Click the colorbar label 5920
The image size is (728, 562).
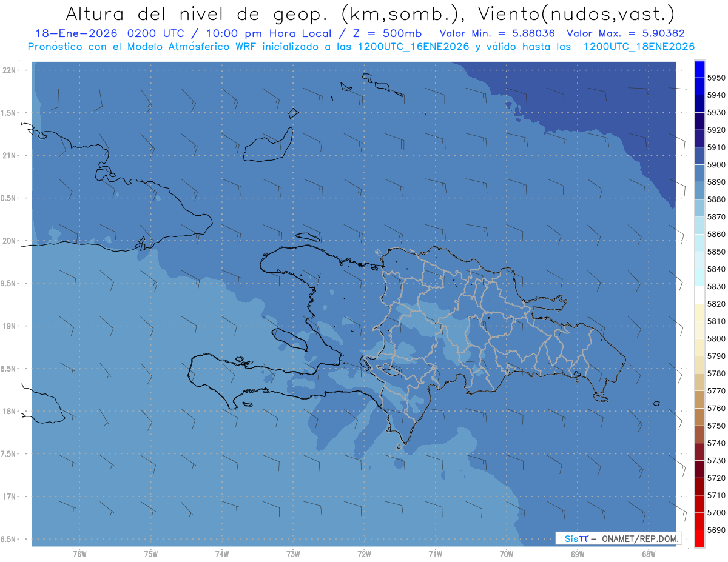tap(716, 130)
